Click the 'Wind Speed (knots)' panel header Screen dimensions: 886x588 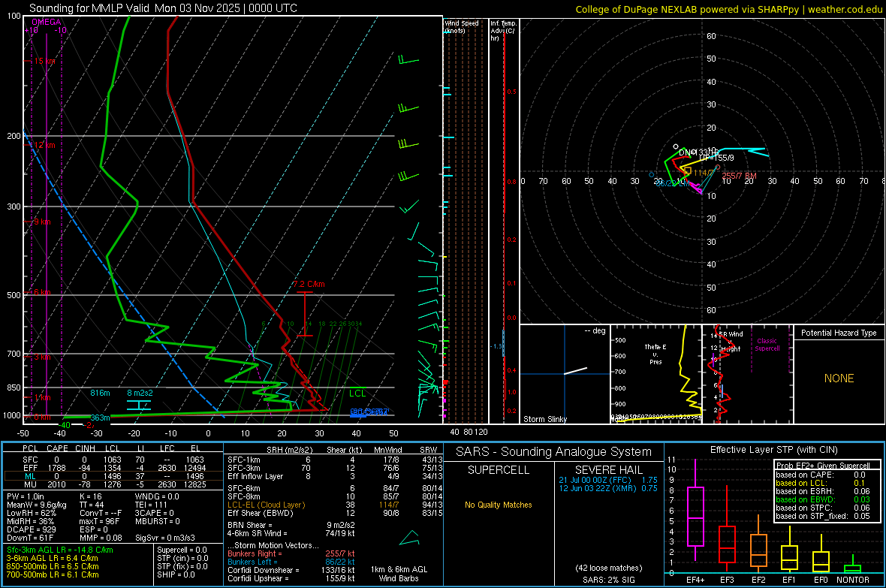(461, 26)
